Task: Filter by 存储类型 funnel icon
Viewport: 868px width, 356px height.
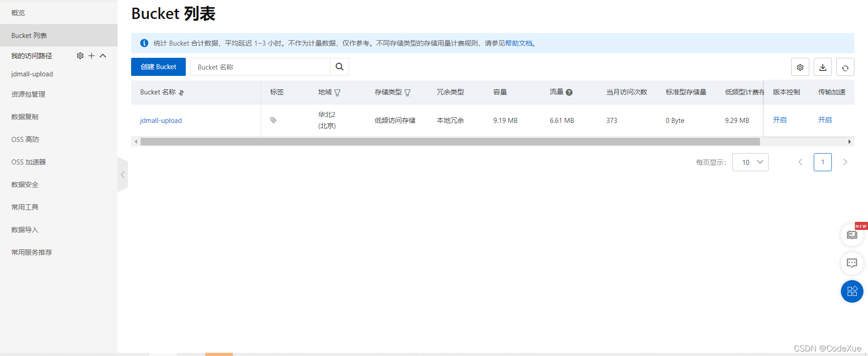Action: [x=407, y=93]
